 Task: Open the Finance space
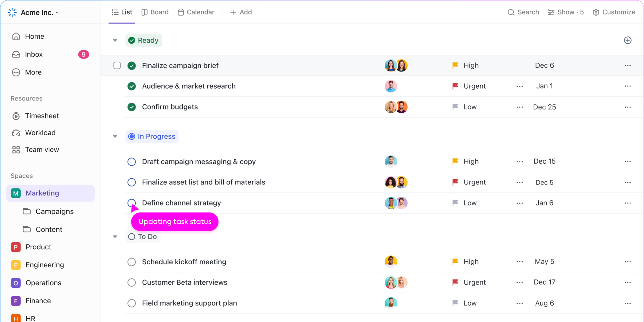38,300
